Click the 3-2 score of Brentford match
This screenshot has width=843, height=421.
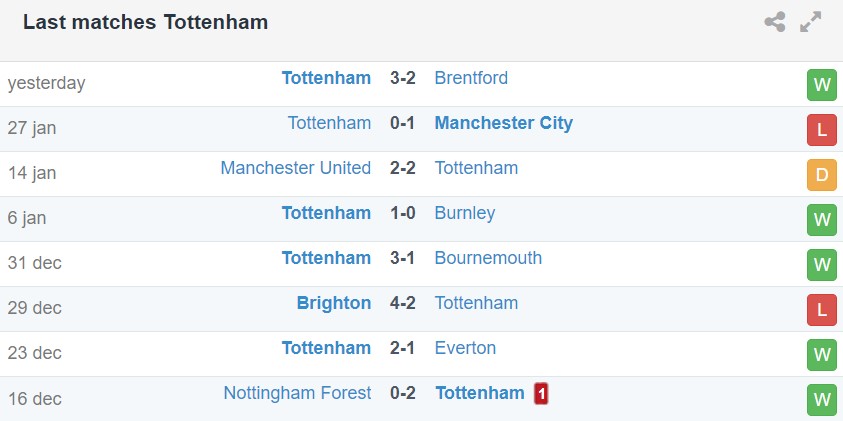tap(402, 78)
